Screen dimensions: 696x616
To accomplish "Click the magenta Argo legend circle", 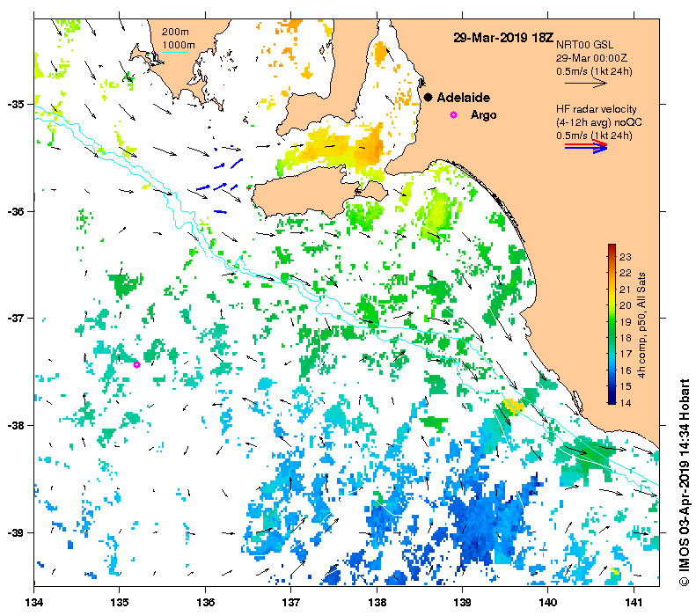I will coord(453,115).
